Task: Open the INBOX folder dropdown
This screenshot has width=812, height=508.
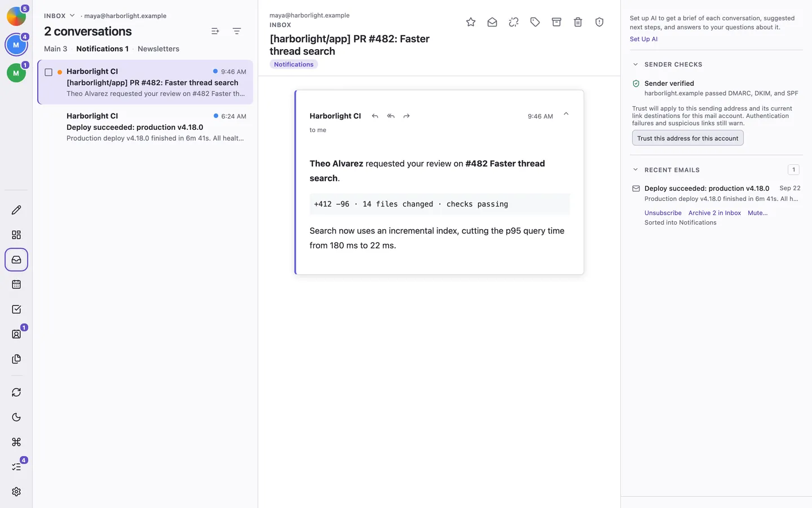Action: 59,16
